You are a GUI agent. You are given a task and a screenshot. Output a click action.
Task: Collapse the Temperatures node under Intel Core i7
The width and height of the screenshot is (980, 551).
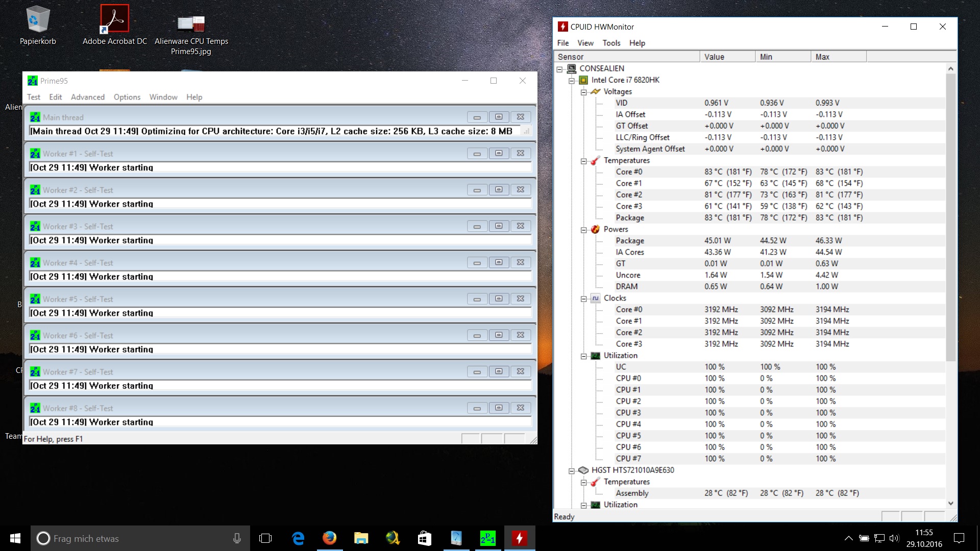click(583, 161)
